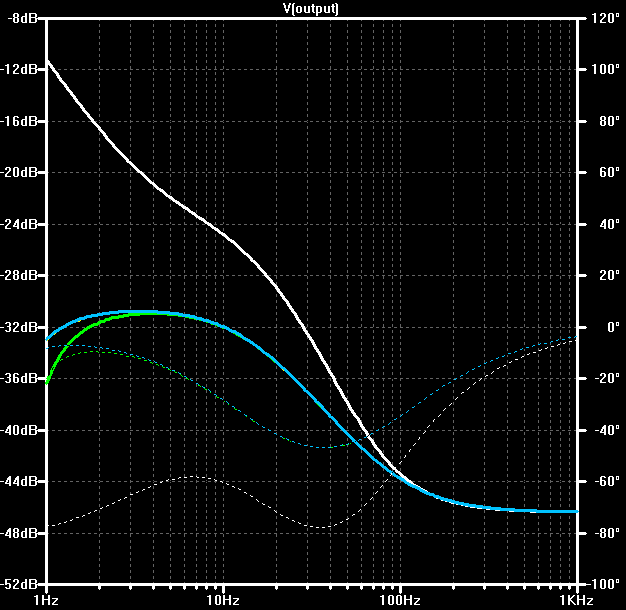The image size is (626, 610).
Task: Click the 1Hz frequency axis label
Action: [x=46, y=600]
